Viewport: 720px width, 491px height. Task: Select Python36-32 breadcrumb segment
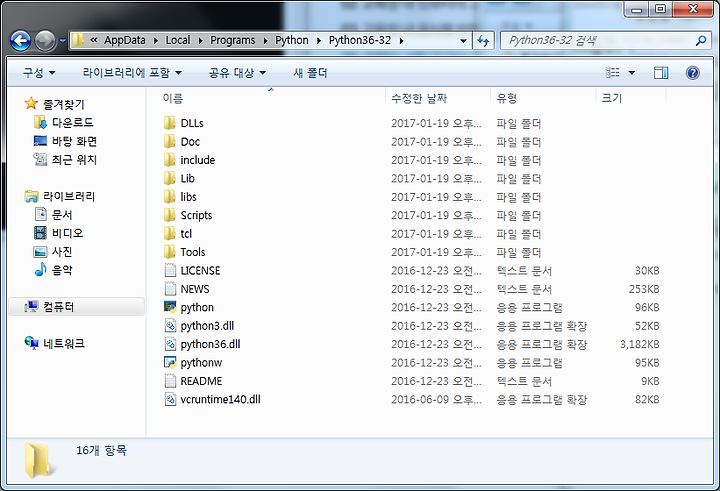(360, 40)
